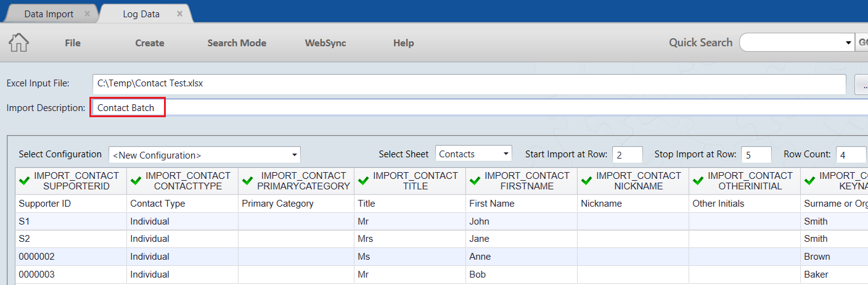Select the IMPORT_CONTACT FIRSTNAME column header

point(522,181)
